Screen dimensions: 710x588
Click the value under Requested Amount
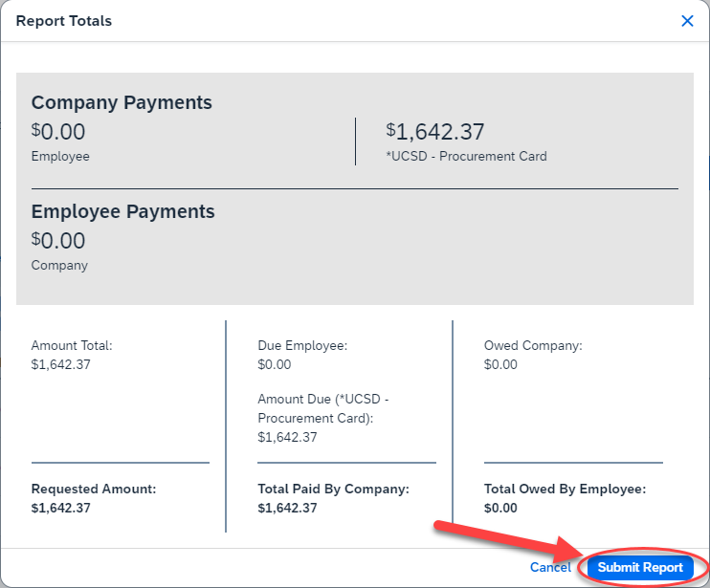coord(61,508)
